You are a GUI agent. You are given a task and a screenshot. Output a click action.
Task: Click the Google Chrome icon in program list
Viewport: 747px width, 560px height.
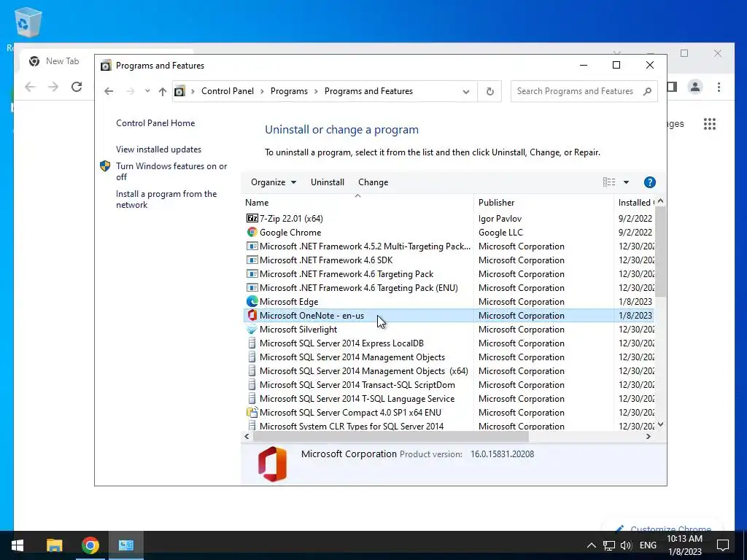point(252,233)
